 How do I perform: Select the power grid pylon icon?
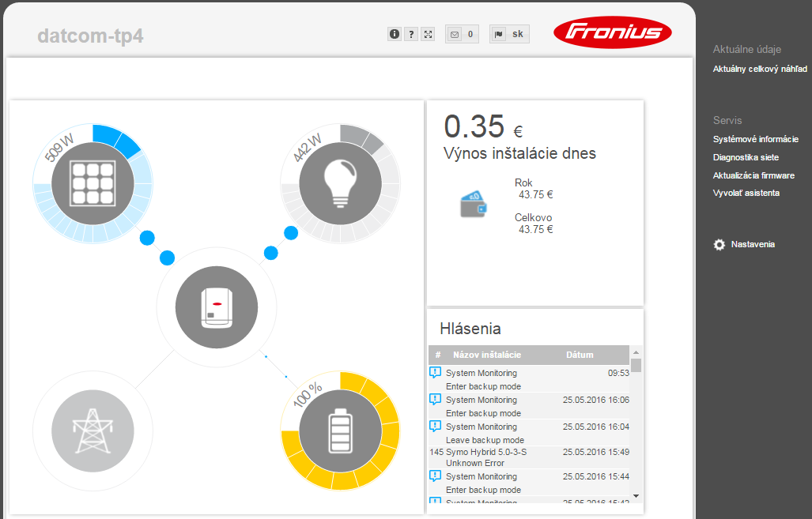tap(93, 431)
